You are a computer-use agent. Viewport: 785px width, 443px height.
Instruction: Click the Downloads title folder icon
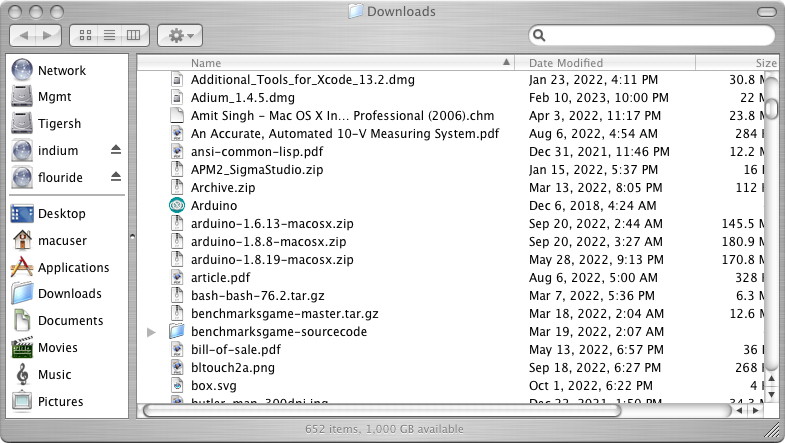pos(355,11)
